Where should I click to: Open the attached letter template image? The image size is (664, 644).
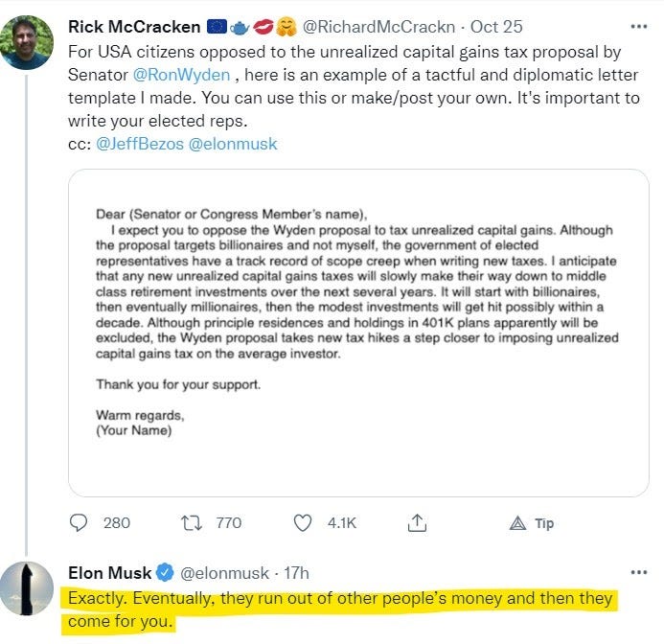[358, 333]
